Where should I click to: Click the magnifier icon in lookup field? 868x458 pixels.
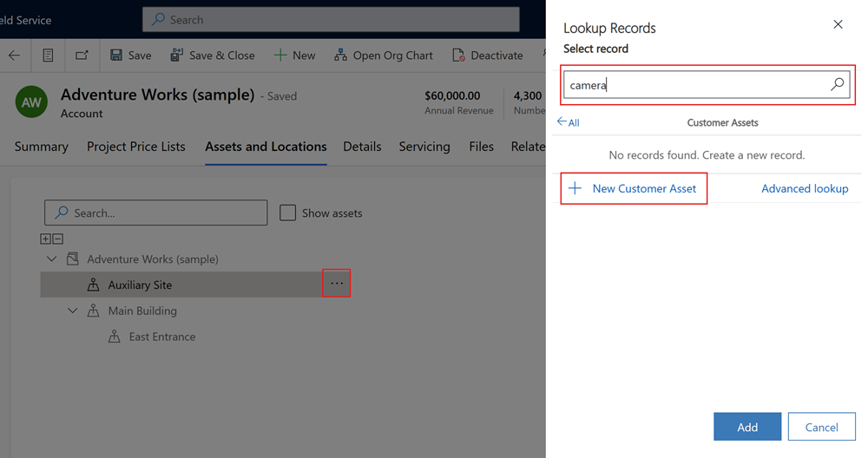(838, 84)
